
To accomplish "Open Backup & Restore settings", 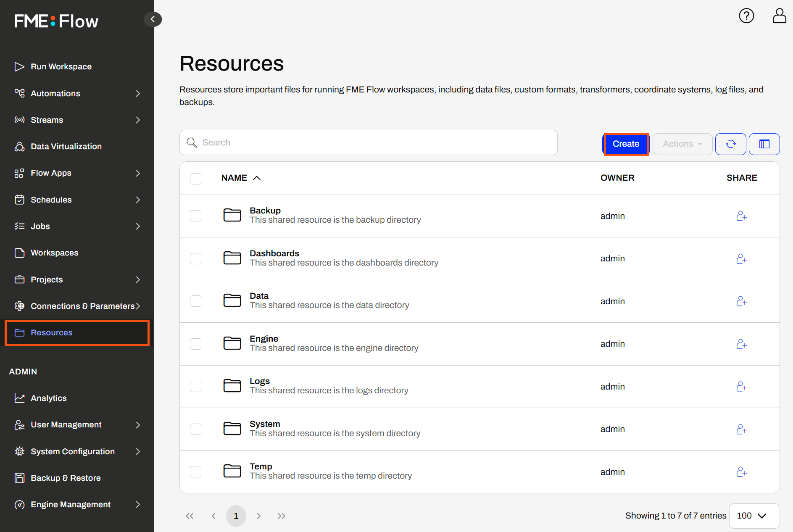I will 65,477.
